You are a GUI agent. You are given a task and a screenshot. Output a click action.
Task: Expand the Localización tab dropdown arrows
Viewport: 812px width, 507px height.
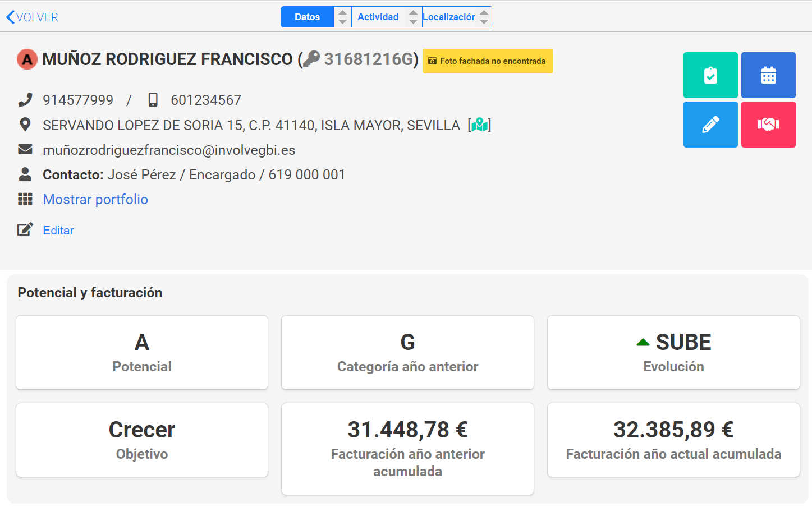click(x=484, y=17)
